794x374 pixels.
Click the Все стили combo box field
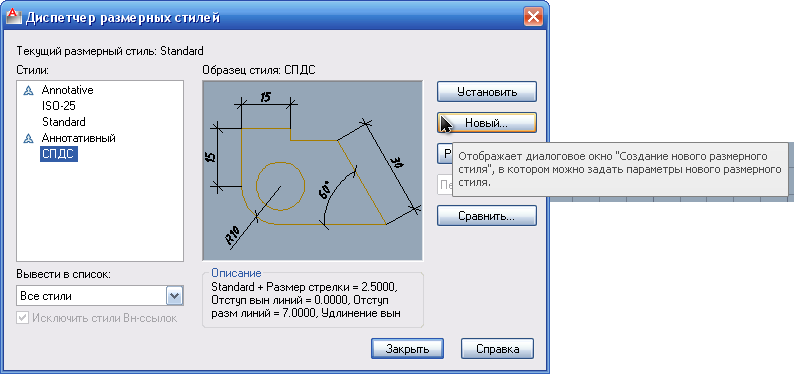pyautogui.click(x=100, y=296)
